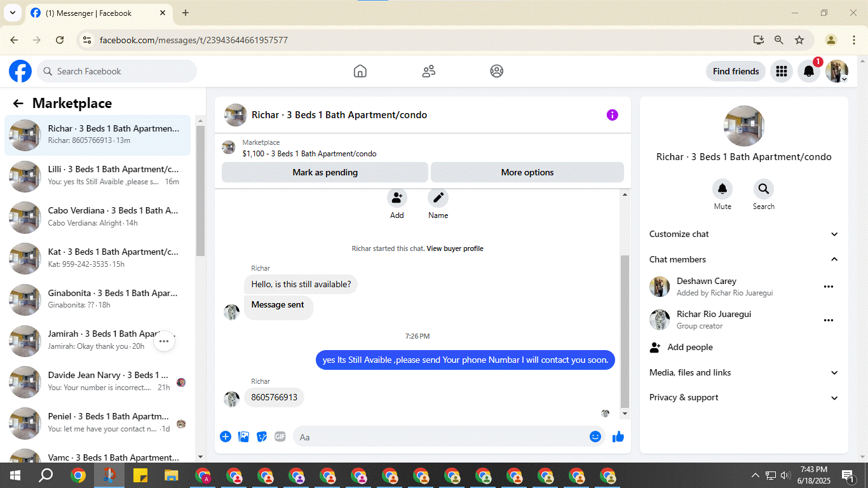Viewport: 868px width, 488px height.
Task: Search in conversation magnifier icon
Action: pos(763,189)
